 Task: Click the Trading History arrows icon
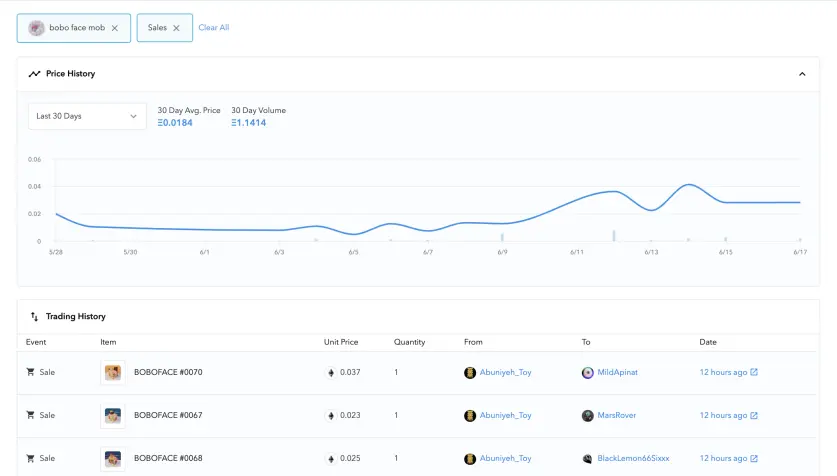(34, 316)
